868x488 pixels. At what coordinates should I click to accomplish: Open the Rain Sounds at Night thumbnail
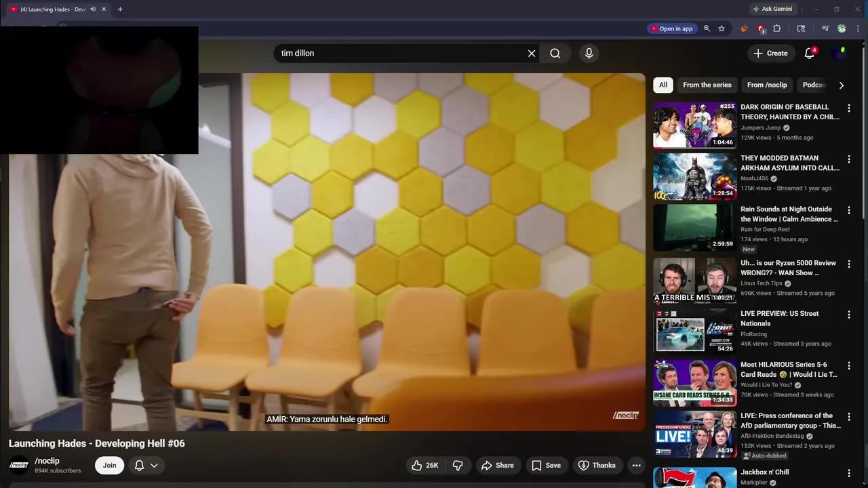[694, 227]
